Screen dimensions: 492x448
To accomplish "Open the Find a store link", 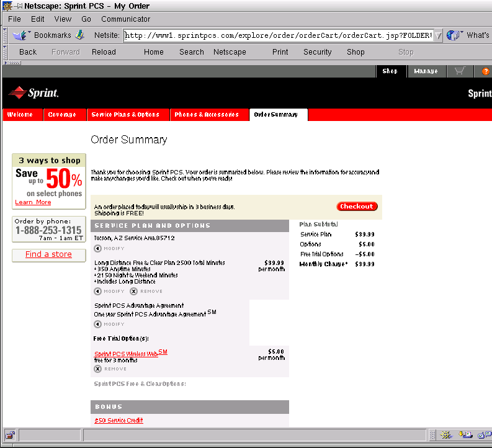I will click(x=48, y=254).
